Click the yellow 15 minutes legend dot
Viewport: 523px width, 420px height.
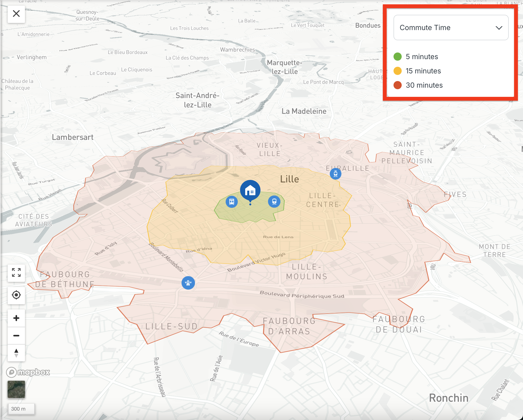tap(398, 71)
